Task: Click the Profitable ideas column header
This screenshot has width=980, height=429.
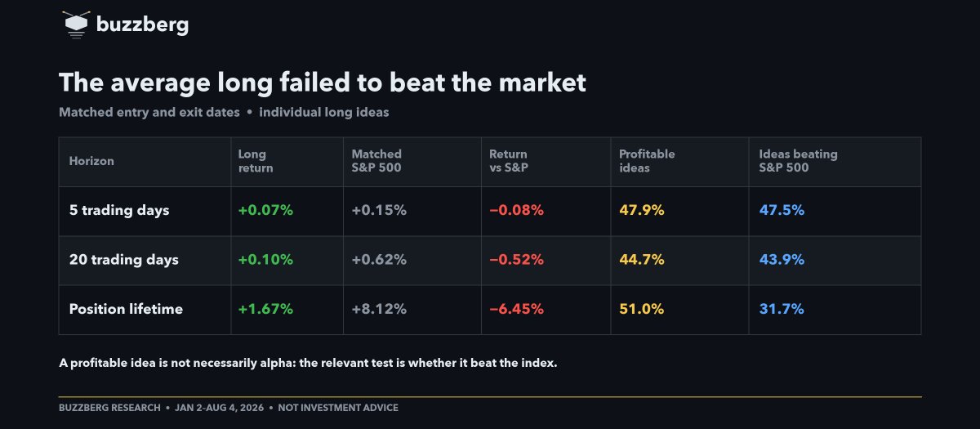Action: click(x=647, y=161)
